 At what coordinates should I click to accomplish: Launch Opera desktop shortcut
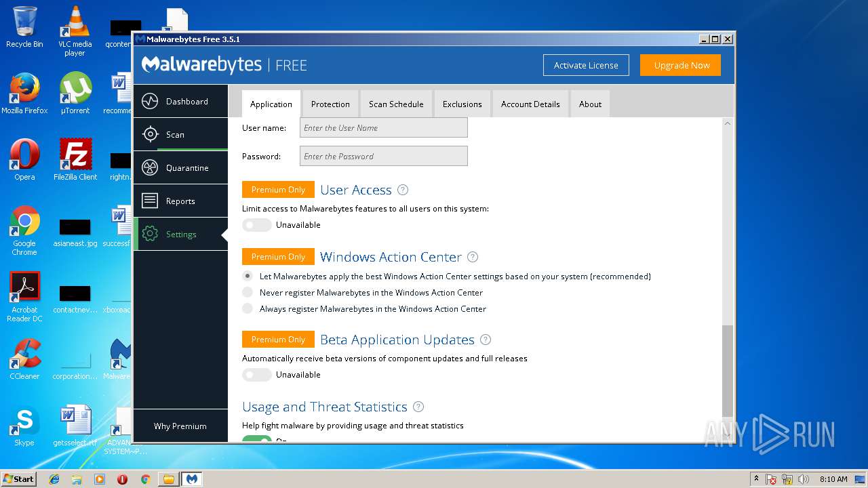point(24,160)
